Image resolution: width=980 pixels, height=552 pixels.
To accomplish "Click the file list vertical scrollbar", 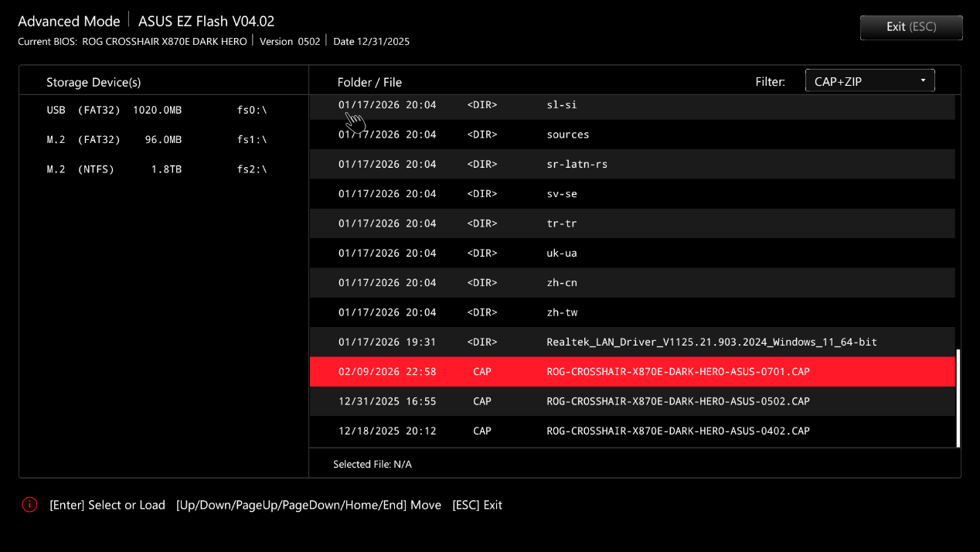I will tap(958, 397).
